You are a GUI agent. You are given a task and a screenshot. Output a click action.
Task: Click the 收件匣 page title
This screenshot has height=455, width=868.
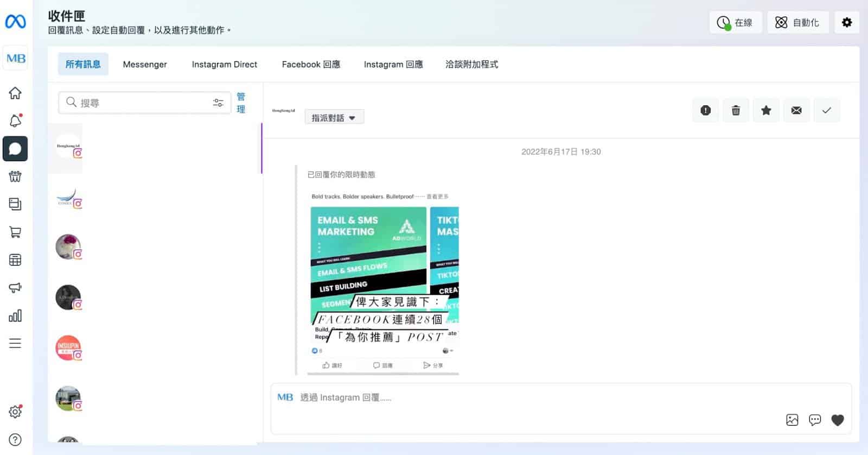[x=67, y=15]
